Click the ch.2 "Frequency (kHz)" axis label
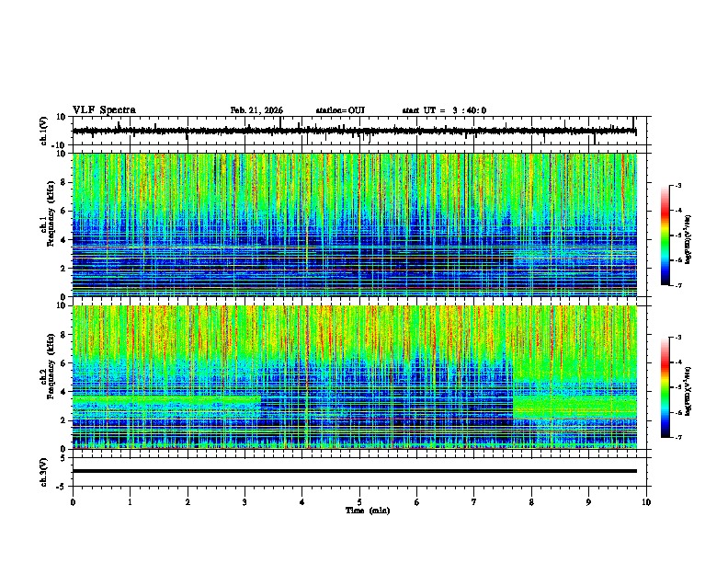The width and height of the screenshot is (728, 563). [51, 366]
